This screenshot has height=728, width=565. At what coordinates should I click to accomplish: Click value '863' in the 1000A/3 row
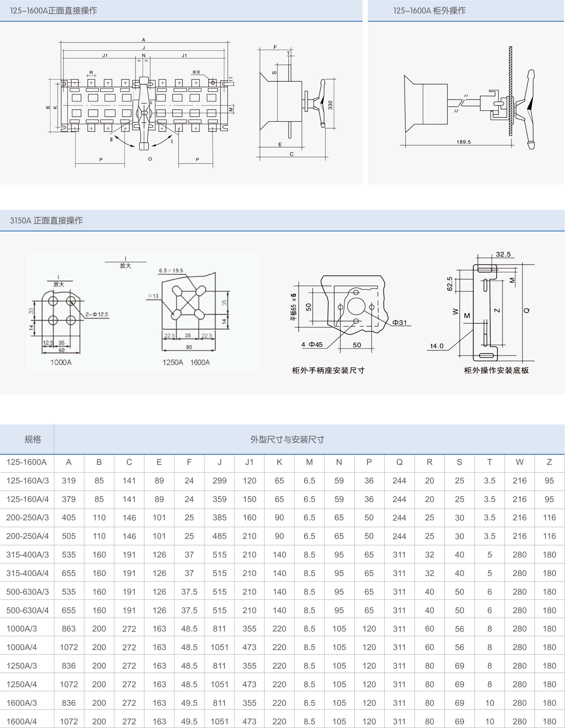(x=69, y=629)
